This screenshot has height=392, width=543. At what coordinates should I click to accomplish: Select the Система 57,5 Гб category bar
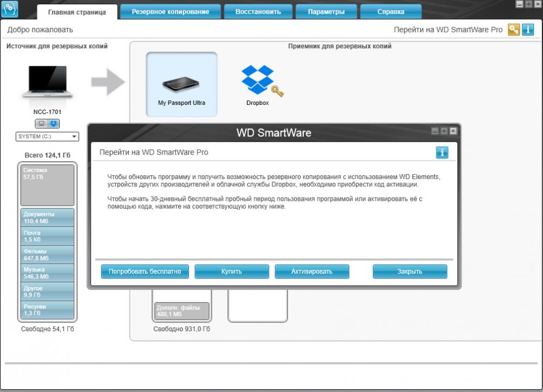point(47,185)
